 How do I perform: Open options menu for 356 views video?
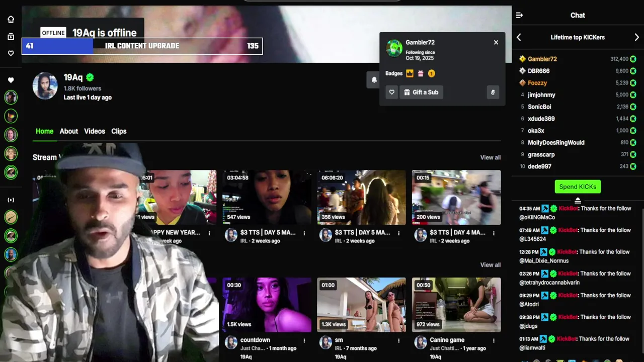[399, 233]
